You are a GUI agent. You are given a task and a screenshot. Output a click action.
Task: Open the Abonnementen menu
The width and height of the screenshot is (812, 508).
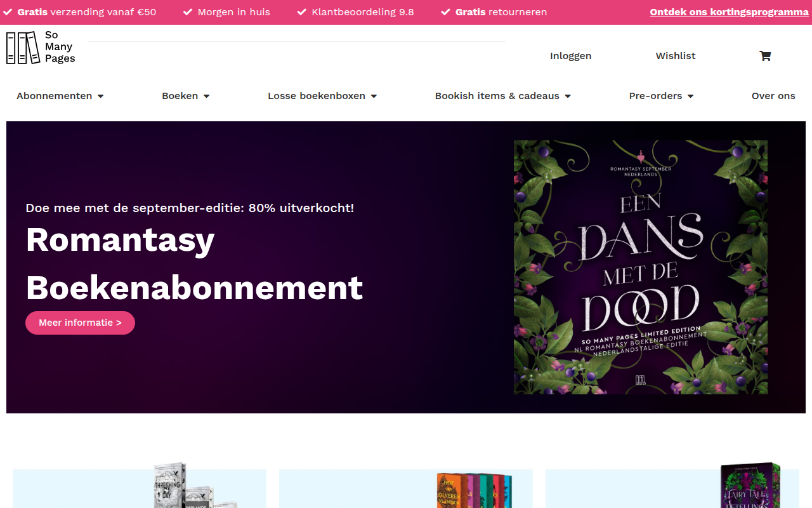55,96
